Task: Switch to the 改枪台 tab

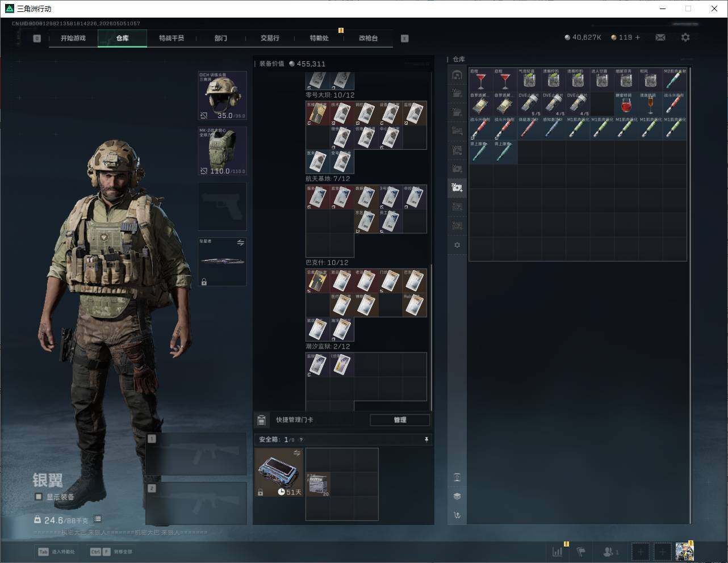Action: pos(368,38)
